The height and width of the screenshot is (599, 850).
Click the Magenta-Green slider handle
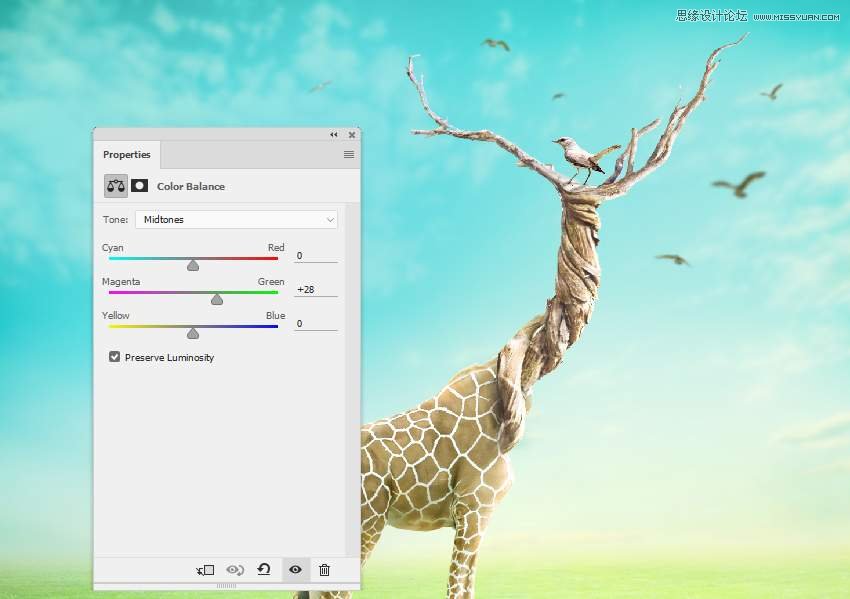(x=217, y=299)
